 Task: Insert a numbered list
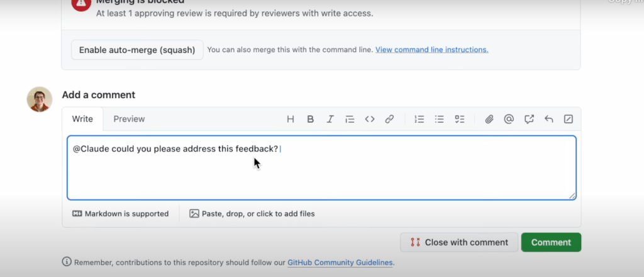[x=419, y=119]
